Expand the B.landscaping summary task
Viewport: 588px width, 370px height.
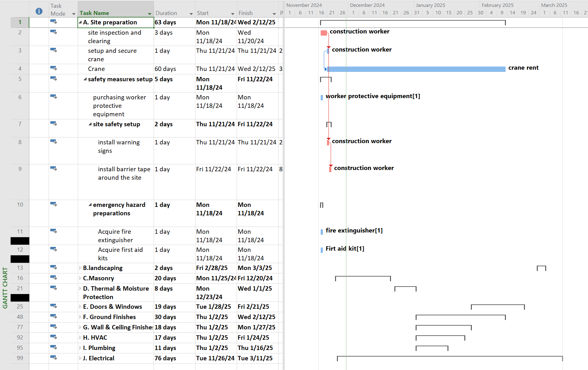pyautogui.click(x=80, y=268)
